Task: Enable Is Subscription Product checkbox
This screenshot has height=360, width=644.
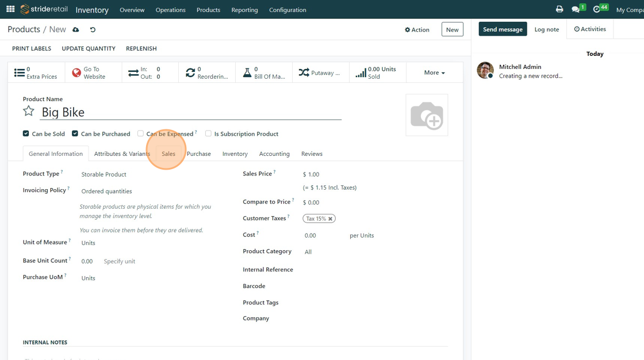Action: click(x=208, y=133)
